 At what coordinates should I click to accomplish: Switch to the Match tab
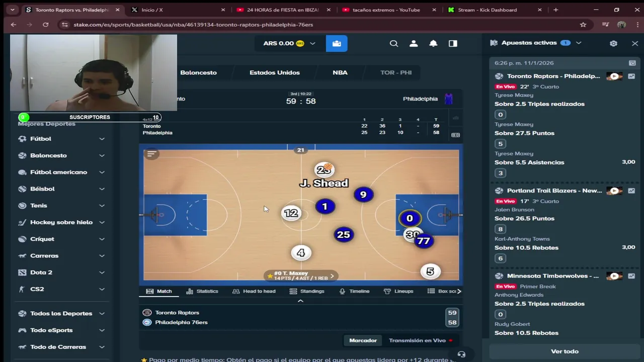[159, 291]
